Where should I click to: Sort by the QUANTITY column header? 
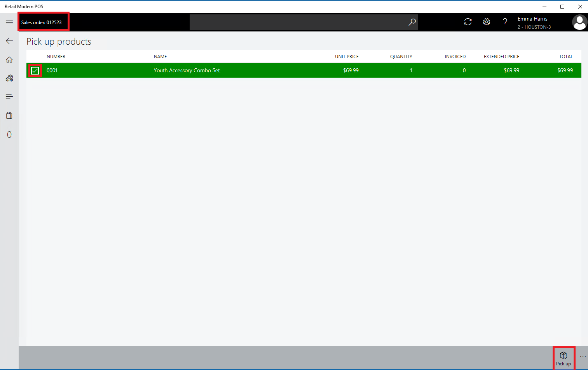[401, 57]
